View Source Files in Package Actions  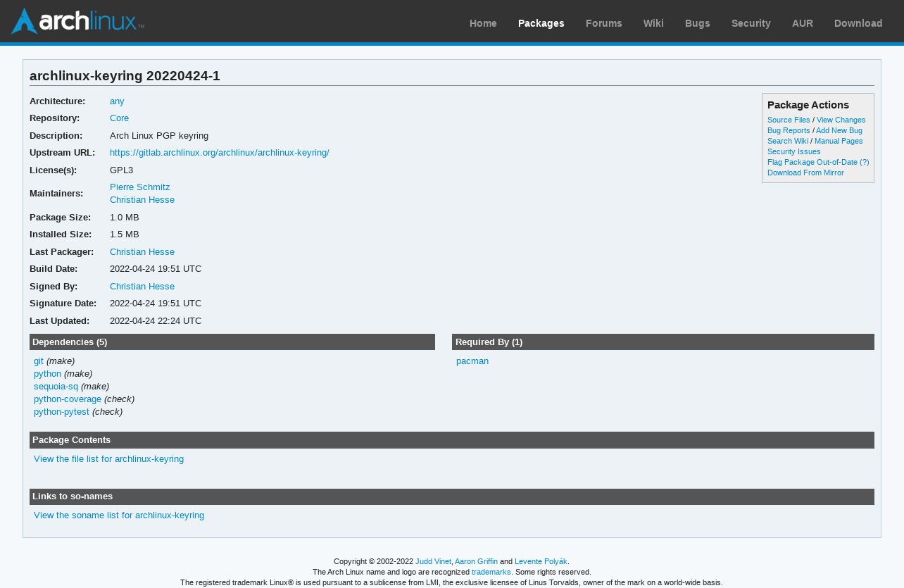[x=789, y=120]
